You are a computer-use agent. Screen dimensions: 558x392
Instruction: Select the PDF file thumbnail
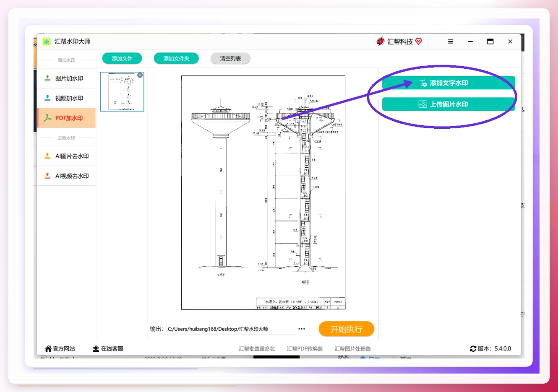point(122,92)
